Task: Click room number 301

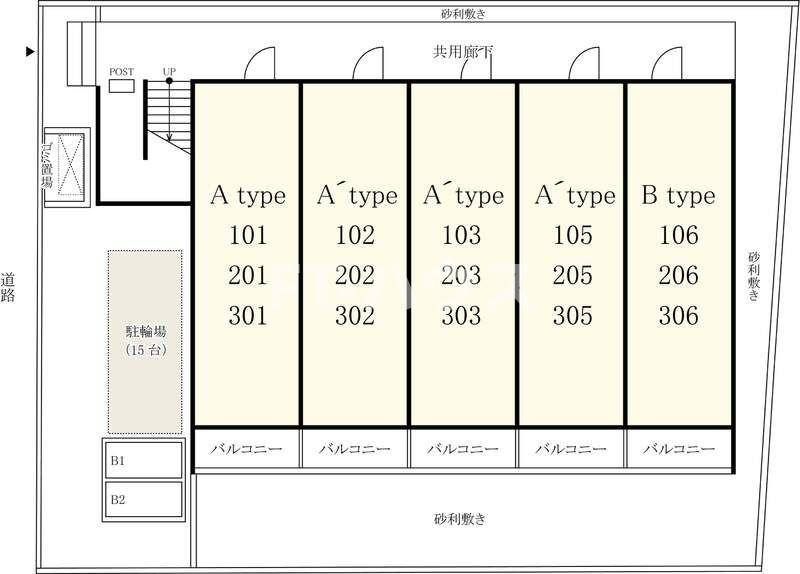Action: pos(248,315)
